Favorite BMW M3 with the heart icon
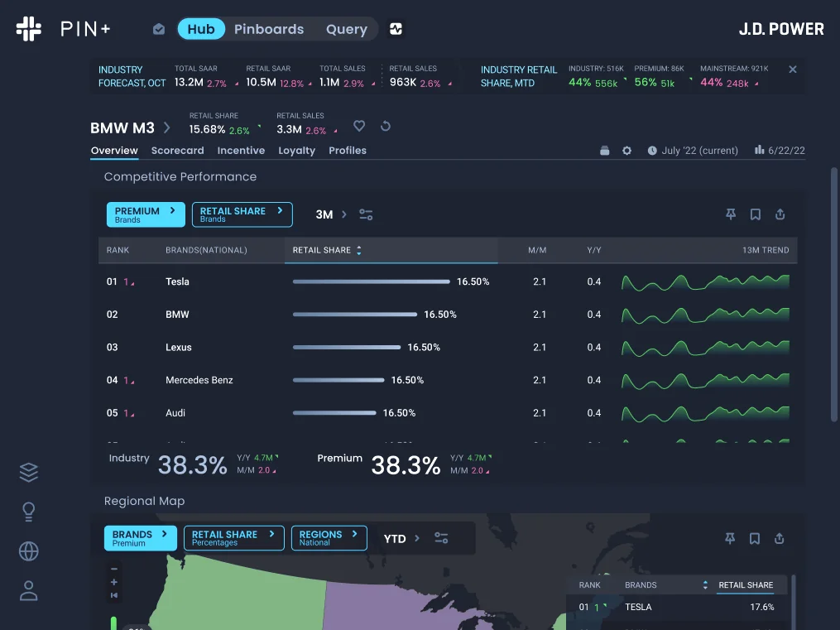This screenshot has width=840, height=630. tap(359, 126)
